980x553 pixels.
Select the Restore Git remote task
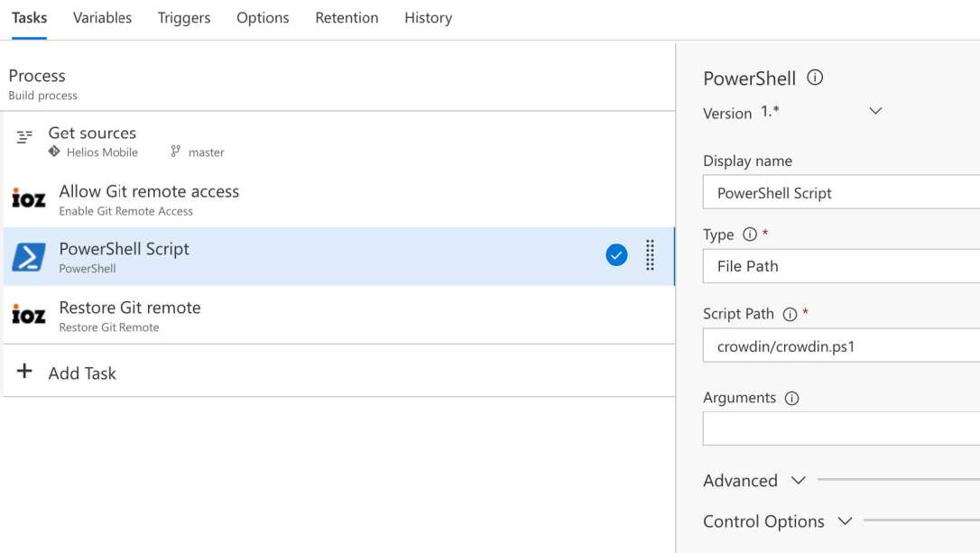[x=338, y=315]
